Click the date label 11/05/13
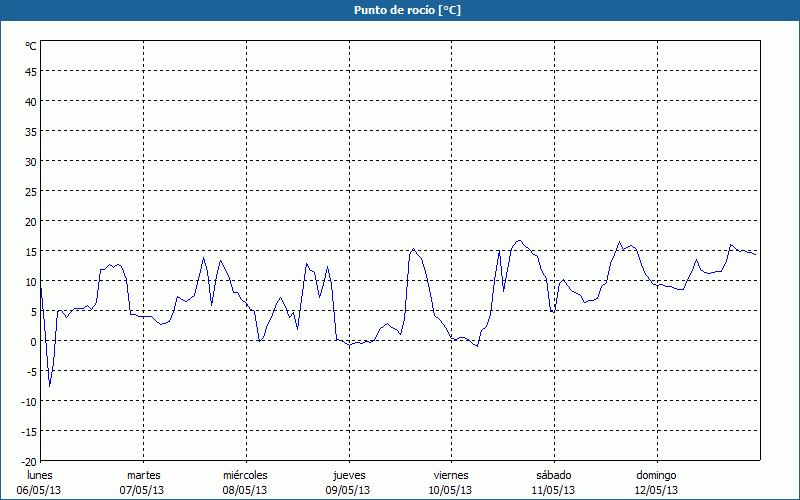 [x=553, y=490]
